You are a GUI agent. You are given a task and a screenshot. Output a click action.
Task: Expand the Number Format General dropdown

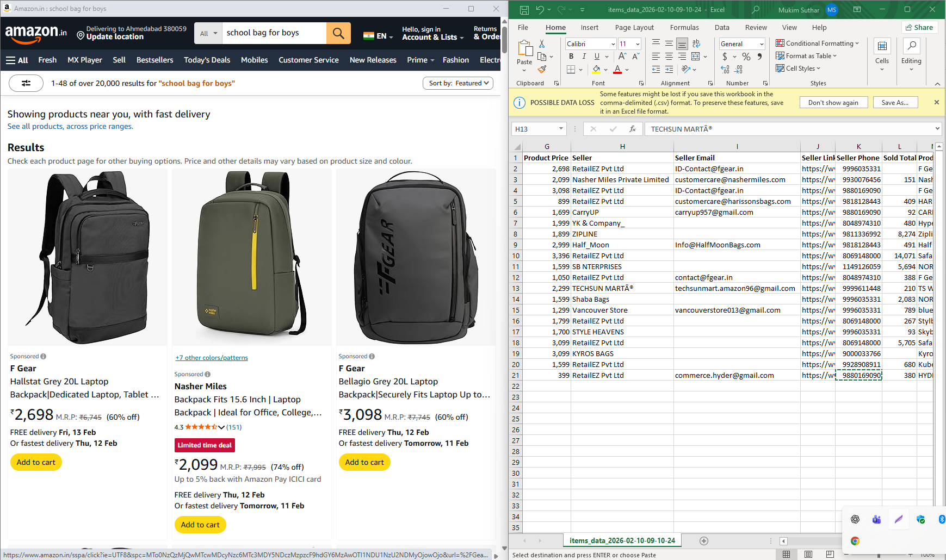(762, 44)
